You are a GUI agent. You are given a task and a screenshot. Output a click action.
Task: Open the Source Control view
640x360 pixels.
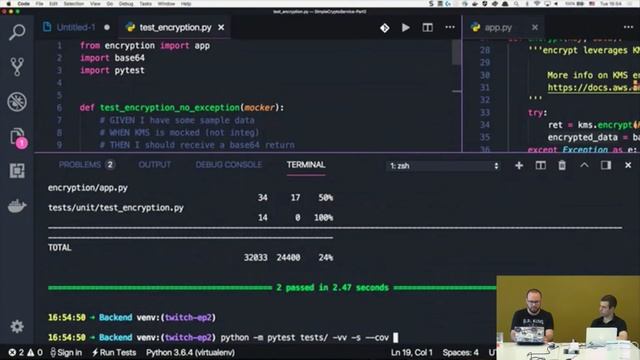pos(17,67)
